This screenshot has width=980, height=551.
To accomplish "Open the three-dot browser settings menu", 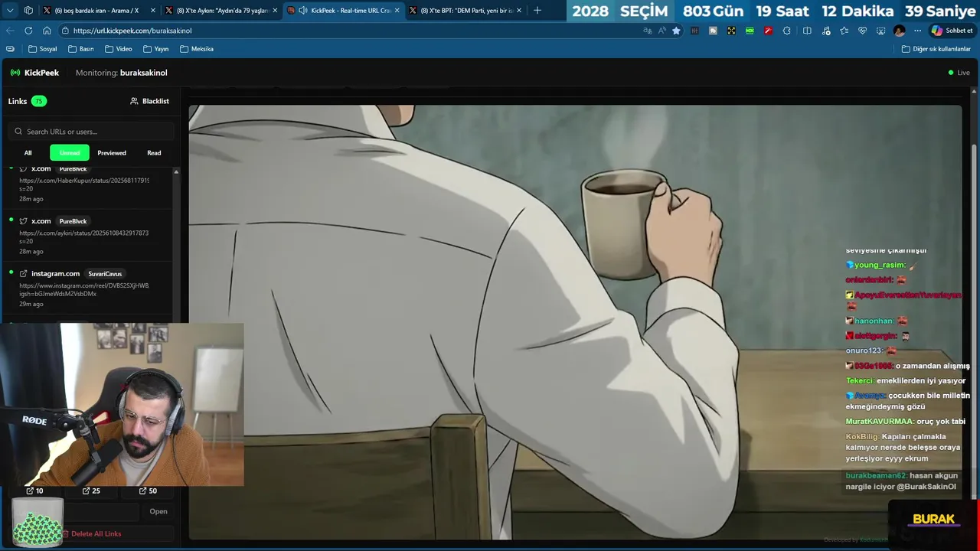I will click(917, 31).
